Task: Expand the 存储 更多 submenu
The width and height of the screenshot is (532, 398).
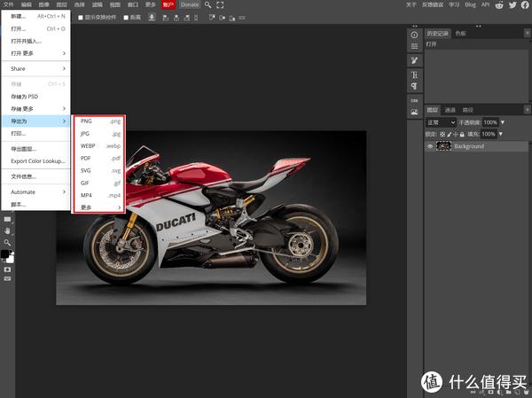Action: pyautogui.click(x=35, y=108)
